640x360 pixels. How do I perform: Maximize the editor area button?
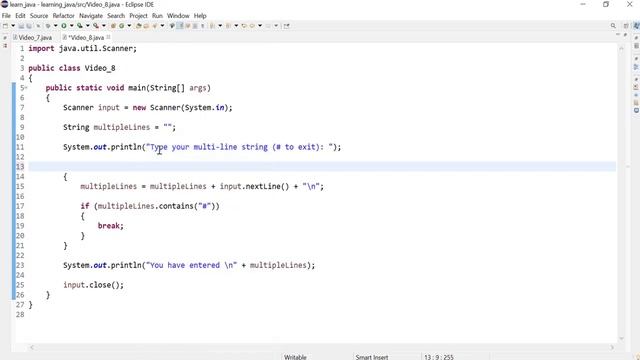point(625,36)
